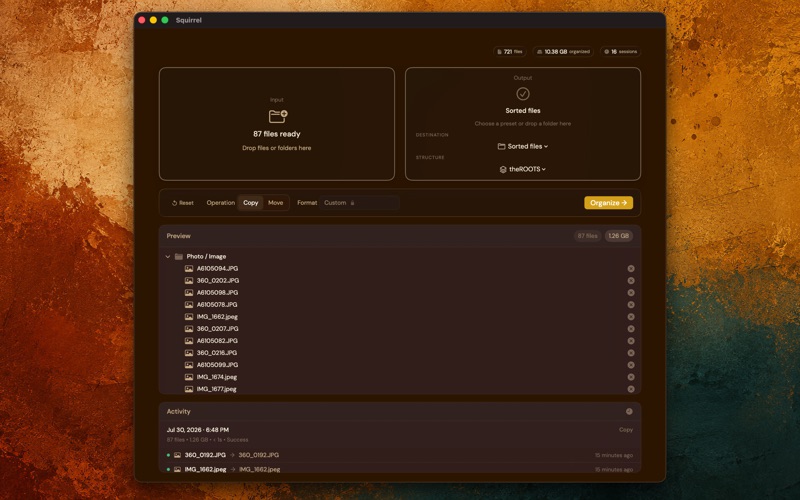
Task: Click the lock icon in Format field
Action: 352,203
